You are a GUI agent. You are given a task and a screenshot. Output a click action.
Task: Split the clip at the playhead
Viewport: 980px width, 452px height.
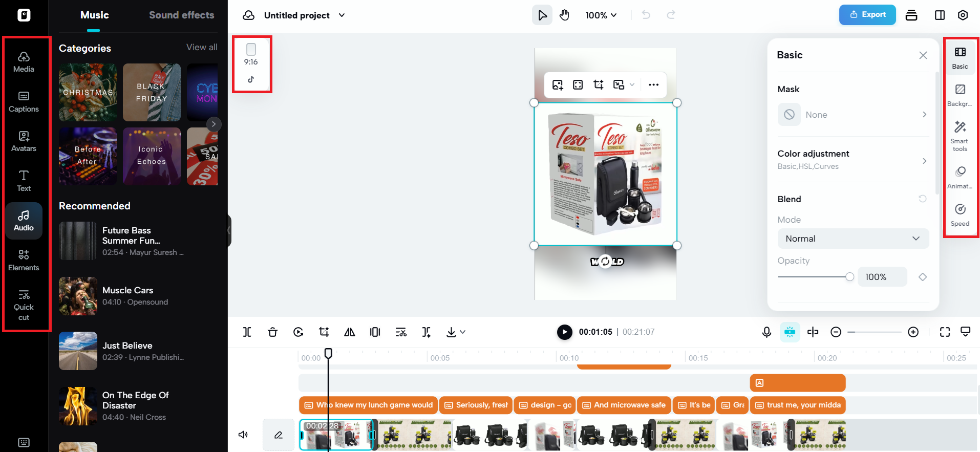coord(247,332)
